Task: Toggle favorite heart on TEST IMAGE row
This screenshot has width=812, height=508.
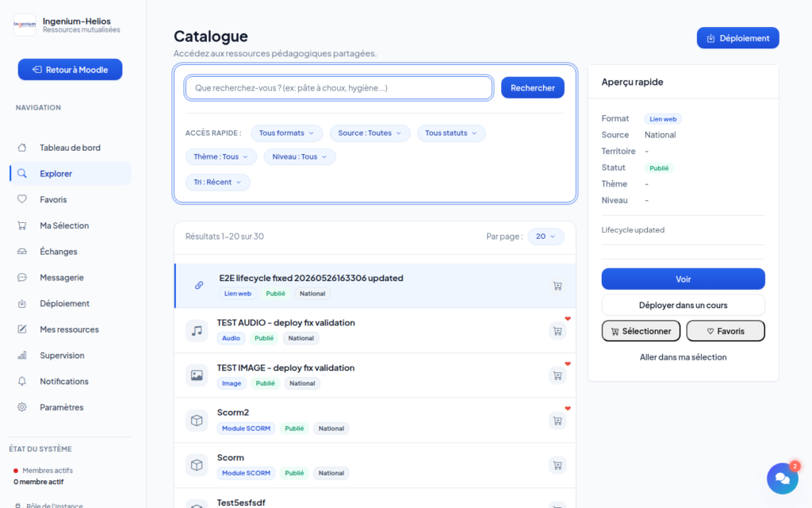Action: pyautogui.click(x=568, y=364)
